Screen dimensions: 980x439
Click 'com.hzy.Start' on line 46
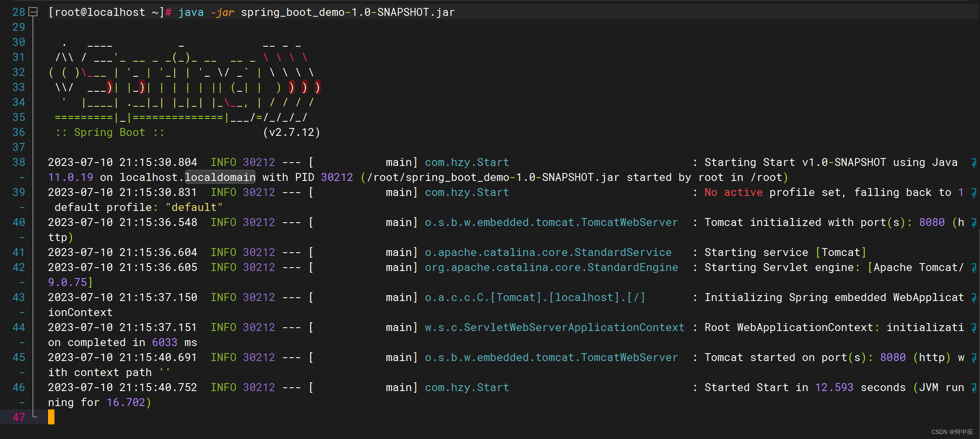point(467,387)
